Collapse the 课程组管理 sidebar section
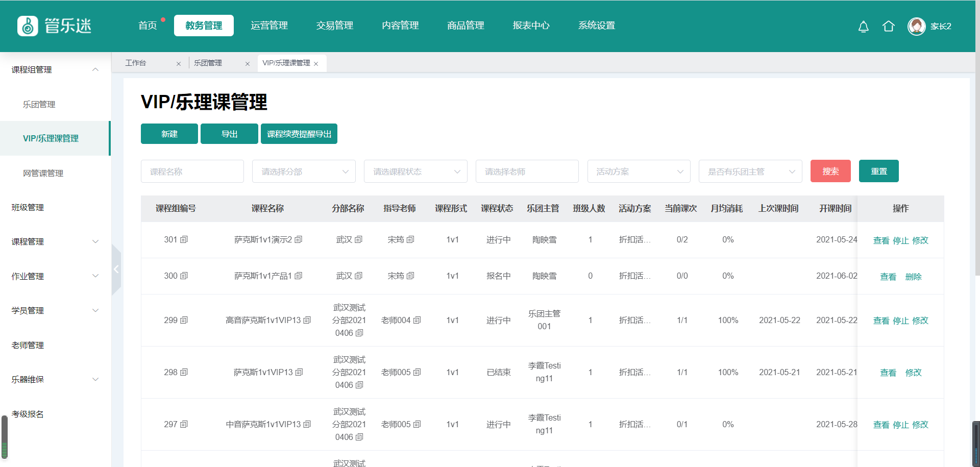Image resolution: width=980 pixels, height=467 pixels. tap(95, 69)
